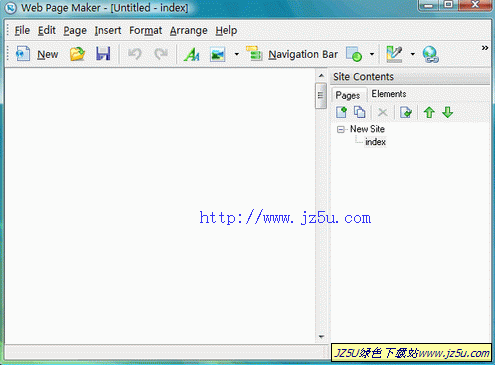Click the delete X icon in Pages panel
Viewport: 495px width, 365px height.
(383, 112)
